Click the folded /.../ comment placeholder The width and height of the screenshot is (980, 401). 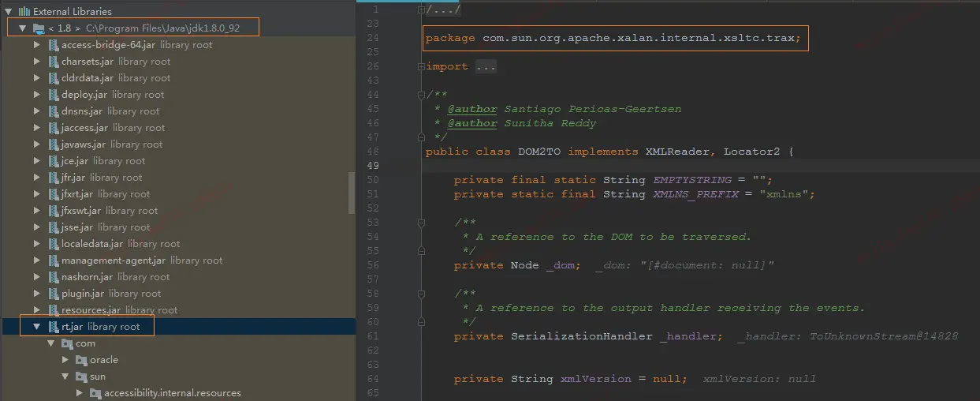click(443, 9)
